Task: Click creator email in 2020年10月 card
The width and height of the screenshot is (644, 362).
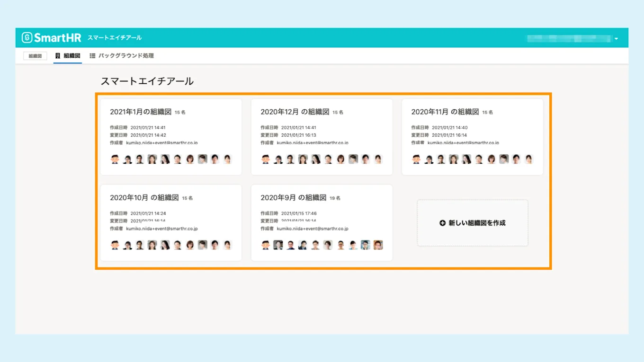Action: [162, 229]
